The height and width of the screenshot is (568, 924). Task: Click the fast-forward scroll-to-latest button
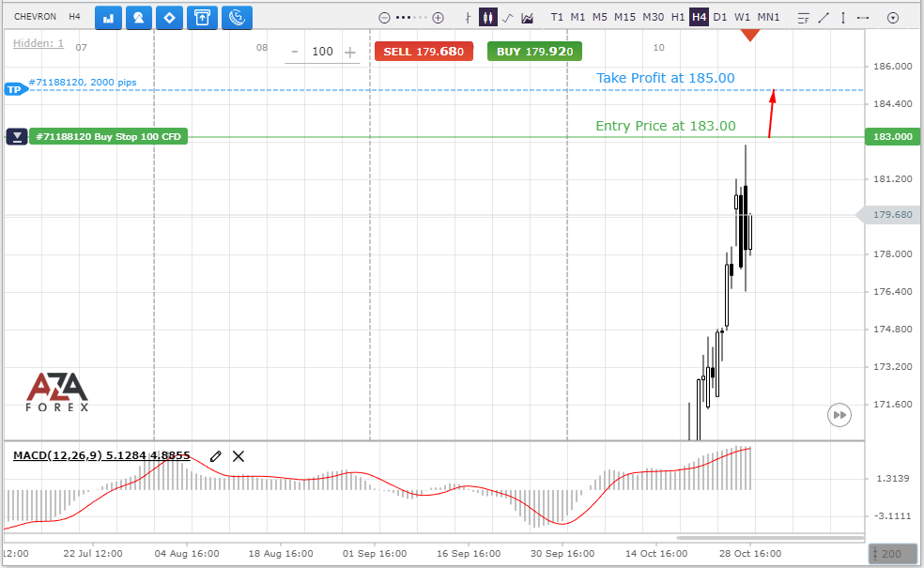[x=839, y=415]
